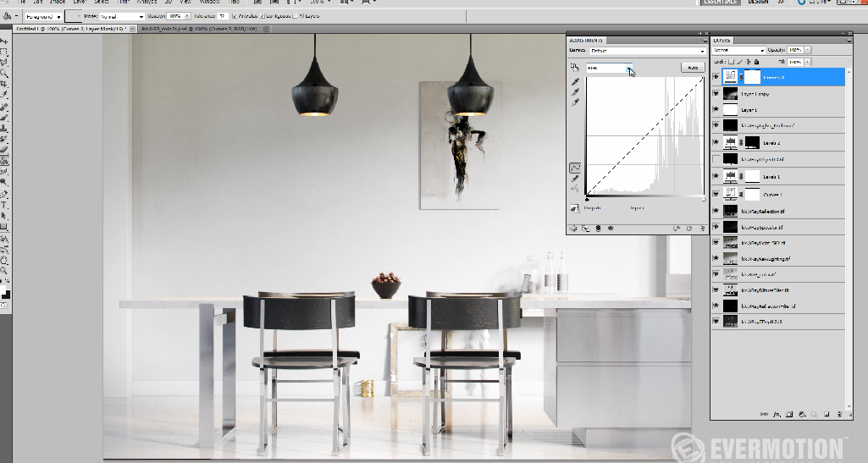Click the link layers icon
This screenshot has height=463, width=868.
(x=765, y=414)
